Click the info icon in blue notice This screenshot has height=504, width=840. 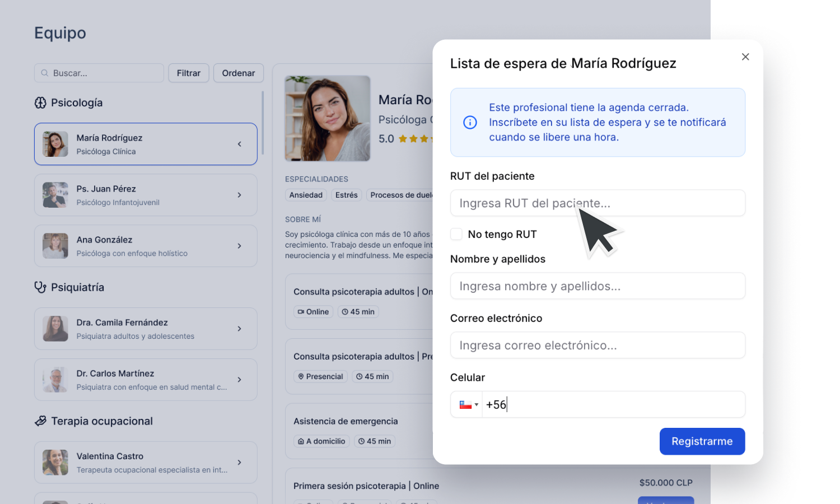(x=470, y=122)
